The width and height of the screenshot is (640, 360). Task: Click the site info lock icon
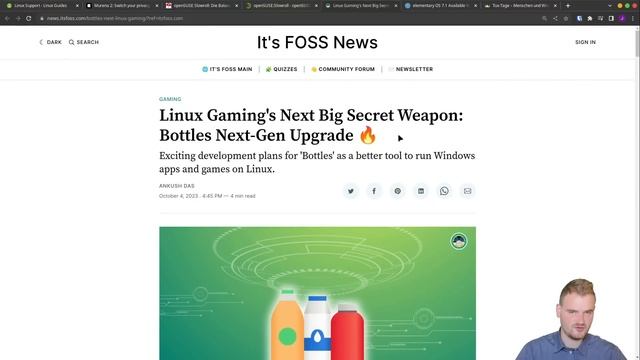tap(42, 18)
